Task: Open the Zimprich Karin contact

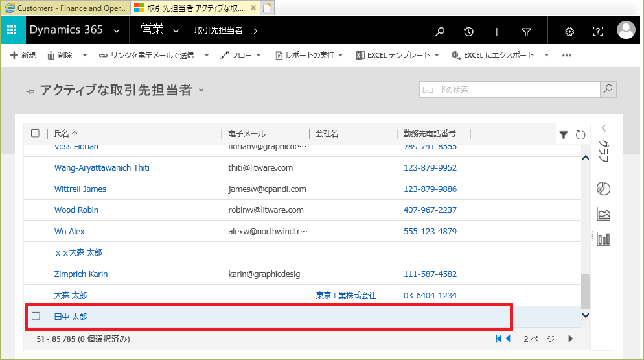Action: point(81,274)
